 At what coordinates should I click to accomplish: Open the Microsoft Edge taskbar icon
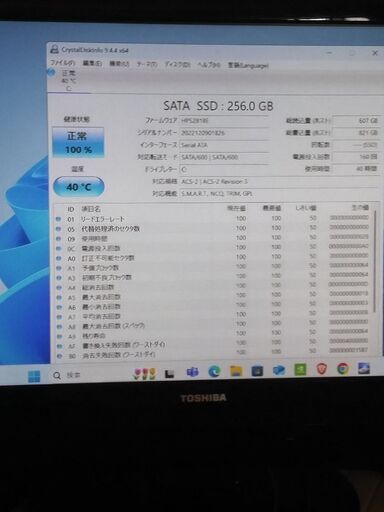214,371
